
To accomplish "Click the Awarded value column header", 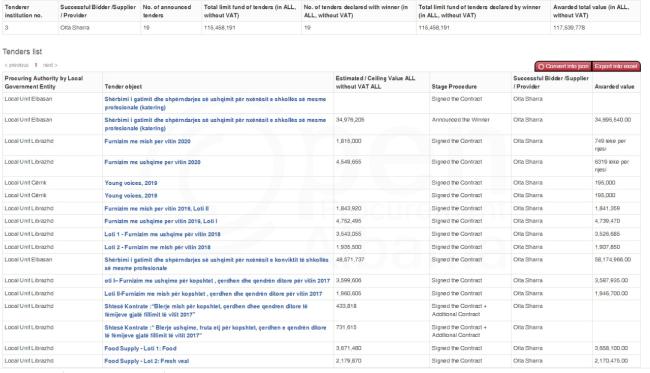I will (614, 87).
